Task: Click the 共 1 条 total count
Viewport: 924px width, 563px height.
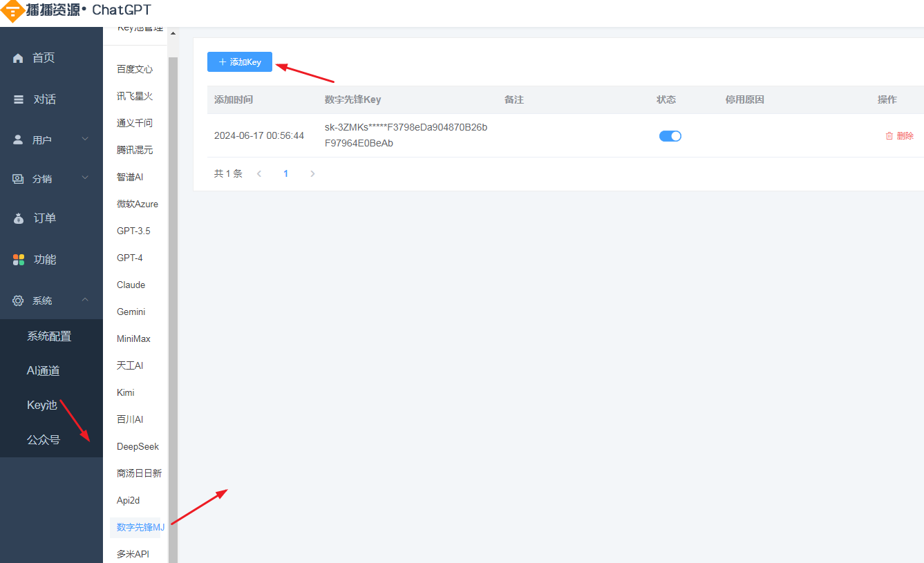Action: [x=228, y=174]
